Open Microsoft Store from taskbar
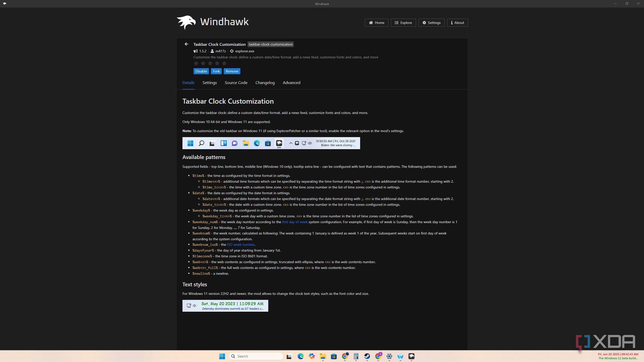 click(x=334, y=356)
